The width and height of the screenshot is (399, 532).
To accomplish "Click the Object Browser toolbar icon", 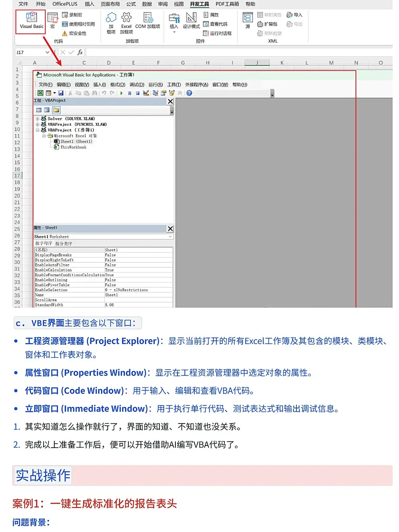I will [x=171, y=93].
